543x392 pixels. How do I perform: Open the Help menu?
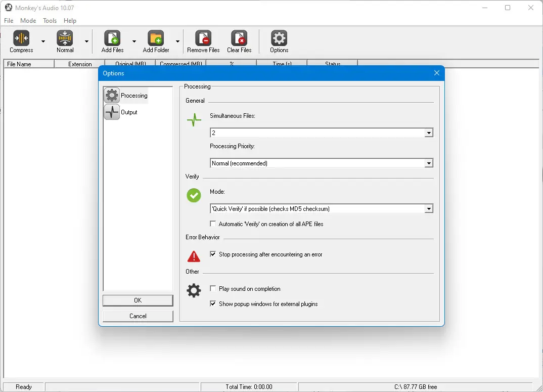point(70,20)
